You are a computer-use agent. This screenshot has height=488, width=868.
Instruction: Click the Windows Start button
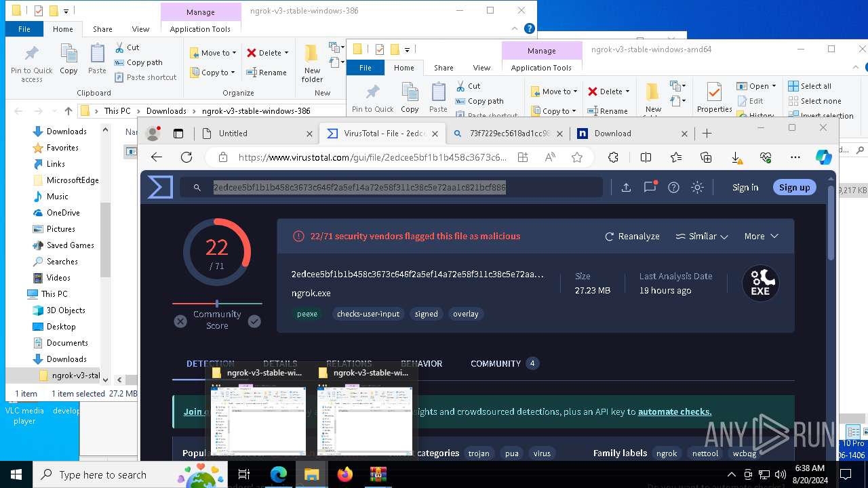pos(16,474)
